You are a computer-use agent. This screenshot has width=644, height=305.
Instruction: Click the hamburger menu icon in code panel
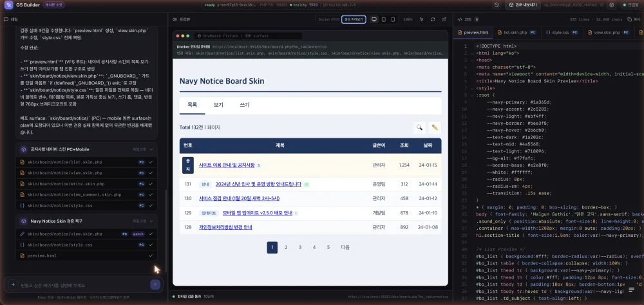(631, 290)
